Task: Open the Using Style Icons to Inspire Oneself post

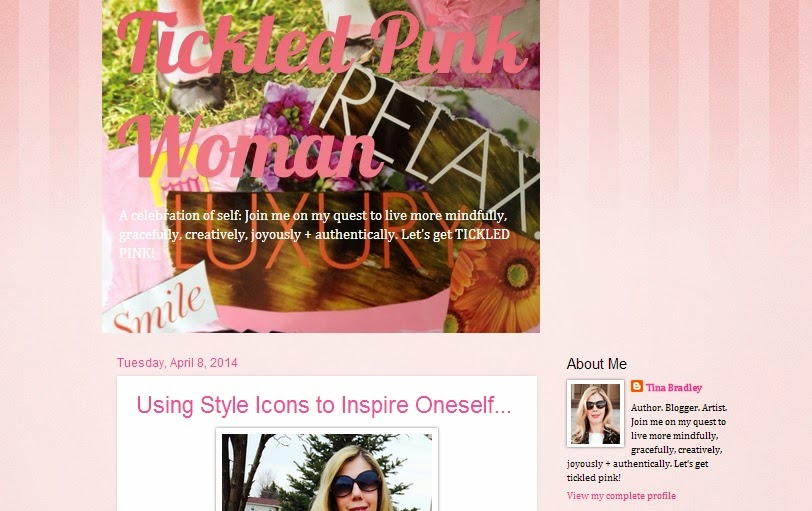Action: (324, 405)
